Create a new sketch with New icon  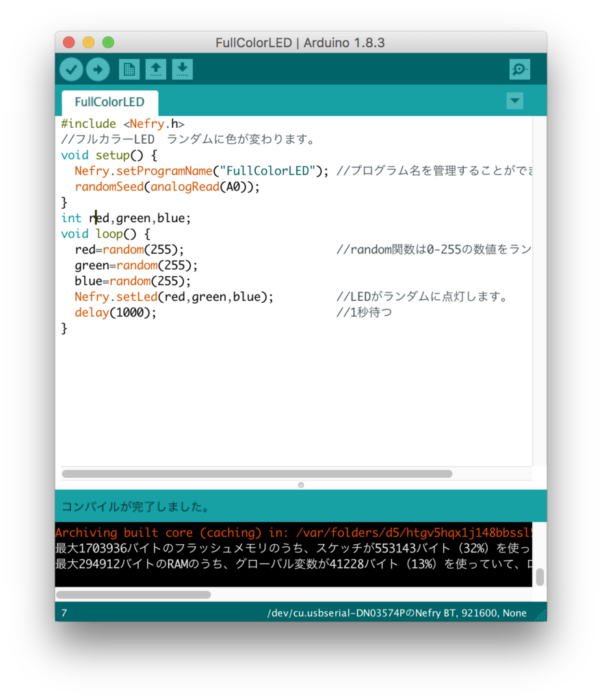click(129, 69)
